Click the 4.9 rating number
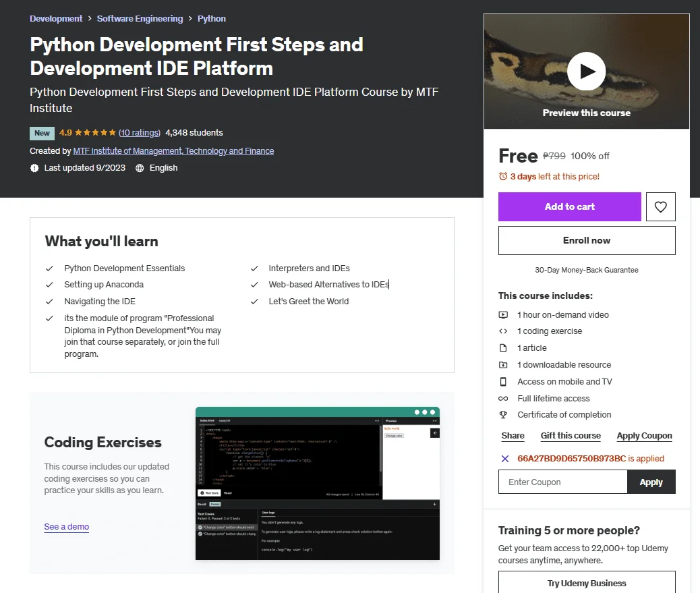Viewport: 700px width, 593px height. pos(65,133)
